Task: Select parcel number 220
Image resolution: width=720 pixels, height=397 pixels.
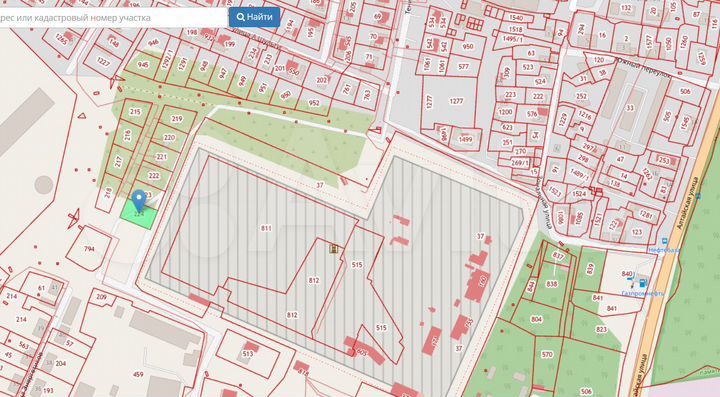Action: 169,137
